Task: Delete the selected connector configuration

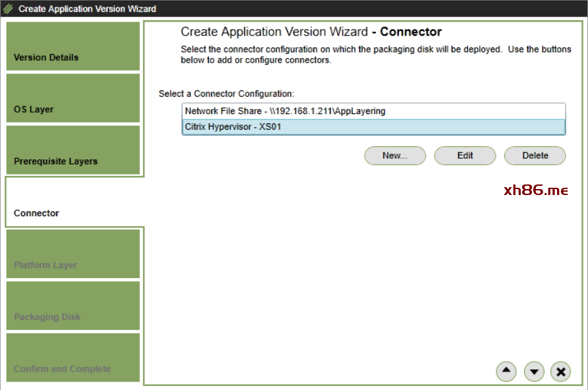Action: [535, 155]
